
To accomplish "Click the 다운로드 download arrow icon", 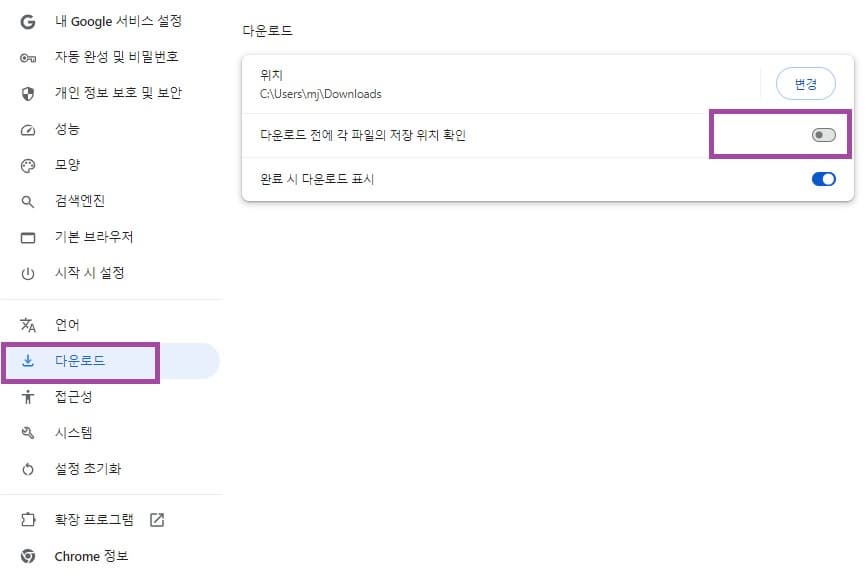I will tap(27, 363).
